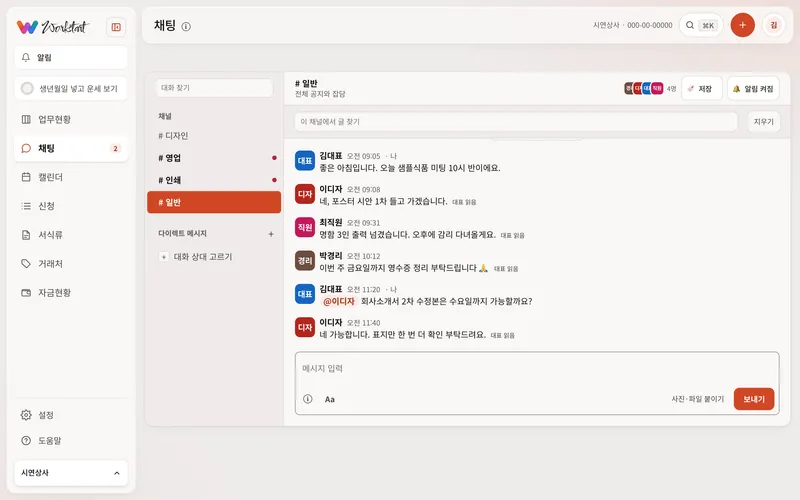This screenshot has width=800, height=500.
Task: Click the "# 일반" channel title in the header
Action: (306, 83)
